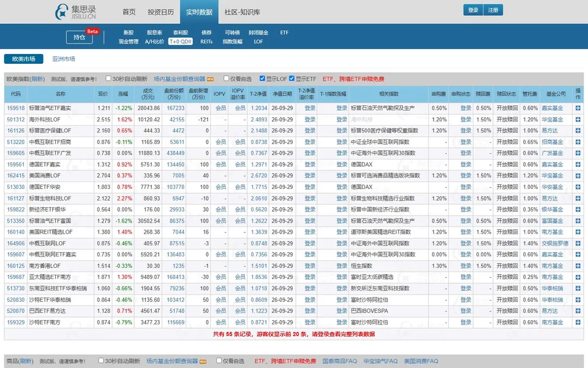Uncheck the 显示ETF checkbox
The width and height of the screenshot is (588, 368).
click(292, 79)
